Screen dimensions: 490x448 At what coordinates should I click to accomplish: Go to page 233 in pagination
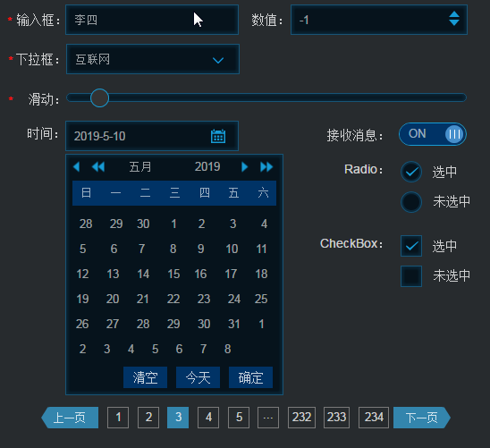(x=336, y=418)
